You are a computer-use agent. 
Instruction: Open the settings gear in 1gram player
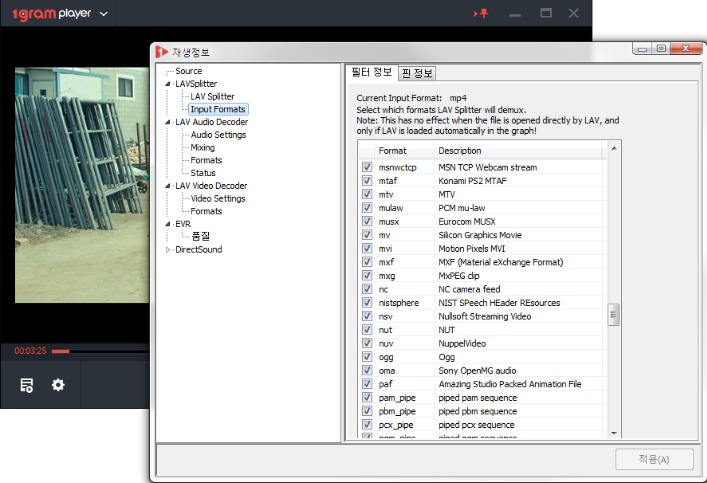[58, 385]
